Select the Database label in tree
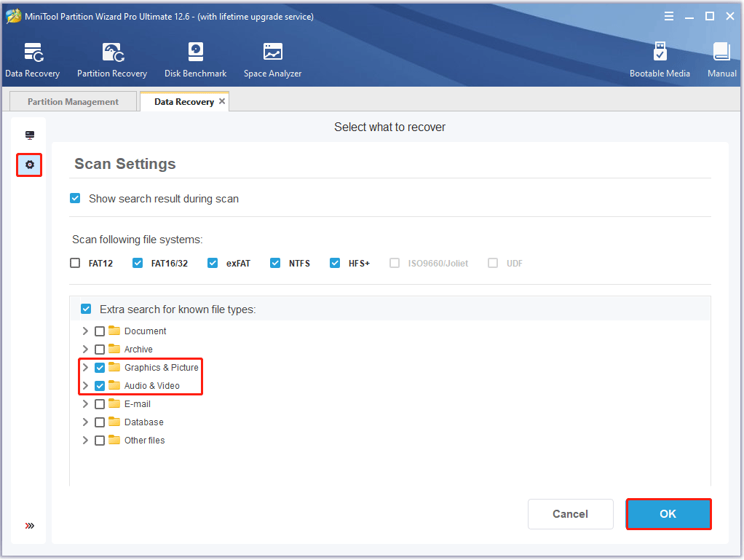Image resolution: width=744 pixels, height=560 pixels. 143,422
